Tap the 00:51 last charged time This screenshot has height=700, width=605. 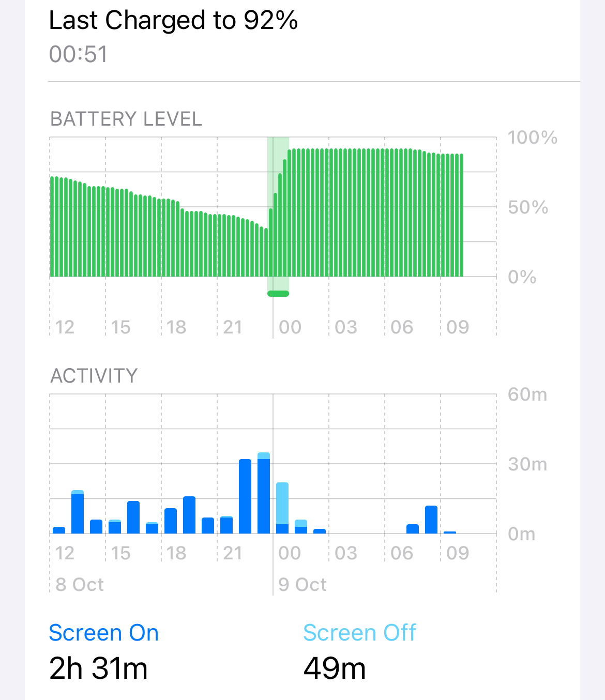point(78,54)
